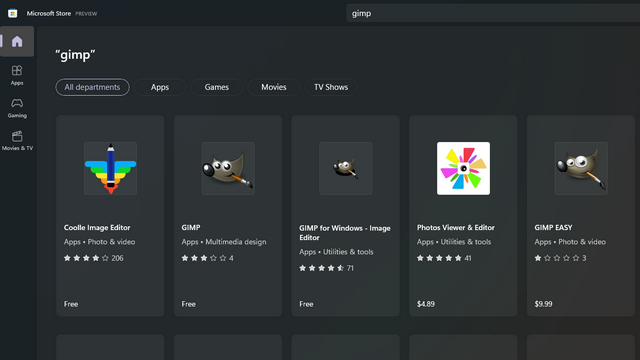Viewport: 640px width, 360px height.
Task: Click 'Apps • Multimedia design' category text
Action: pos(224,242)
